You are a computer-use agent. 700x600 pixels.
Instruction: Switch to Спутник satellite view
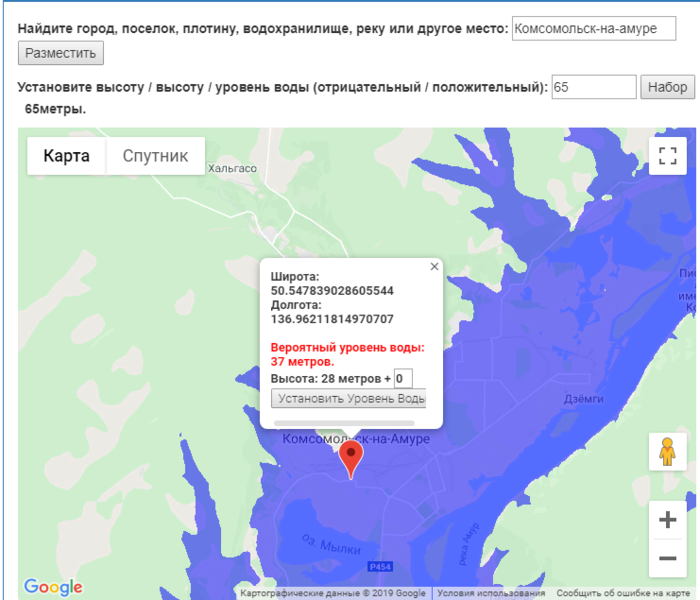pos(155,156)
